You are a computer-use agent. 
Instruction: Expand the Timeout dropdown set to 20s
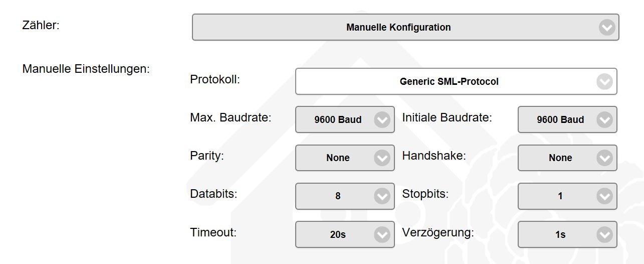[338, 234]
